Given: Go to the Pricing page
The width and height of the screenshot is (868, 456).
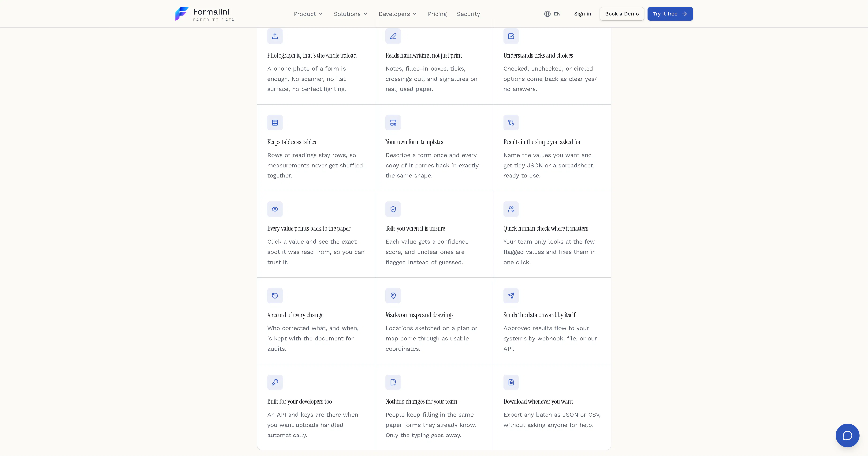Looking at the screenshot, I should (x=437, y=14).
